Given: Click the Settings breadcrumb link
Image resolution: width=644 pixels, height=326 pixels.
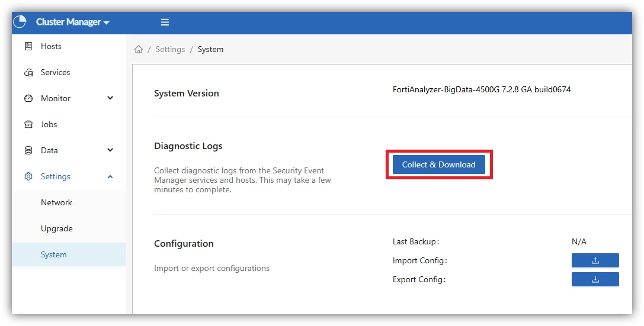Looking at the screenshot, I should point(170,50).
